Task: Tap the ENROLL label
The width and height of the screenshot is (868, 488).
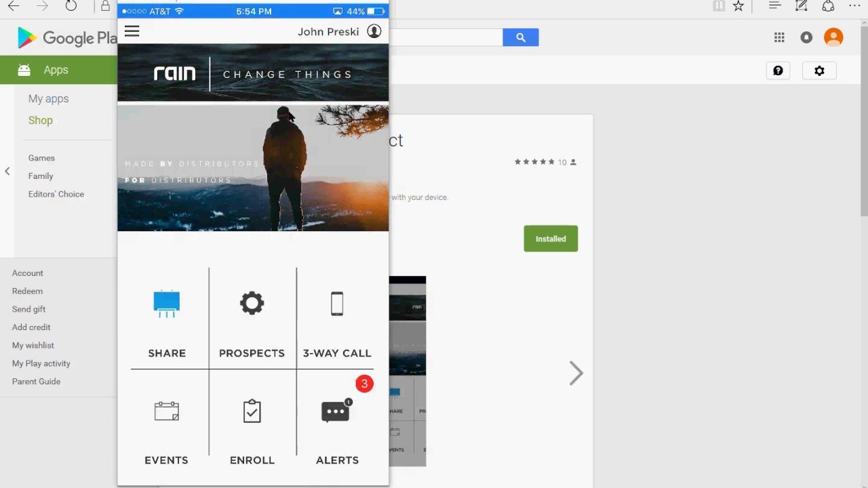Action: coord(252,460)
